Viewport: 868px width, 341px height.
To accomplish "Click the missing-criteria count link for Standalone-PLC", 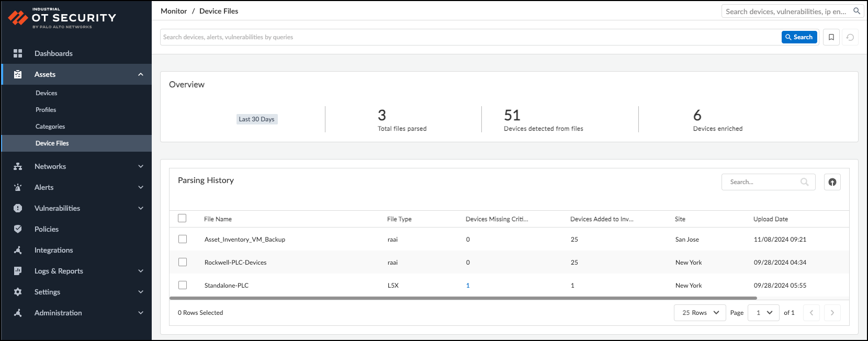I will click(x=468, y=286).
